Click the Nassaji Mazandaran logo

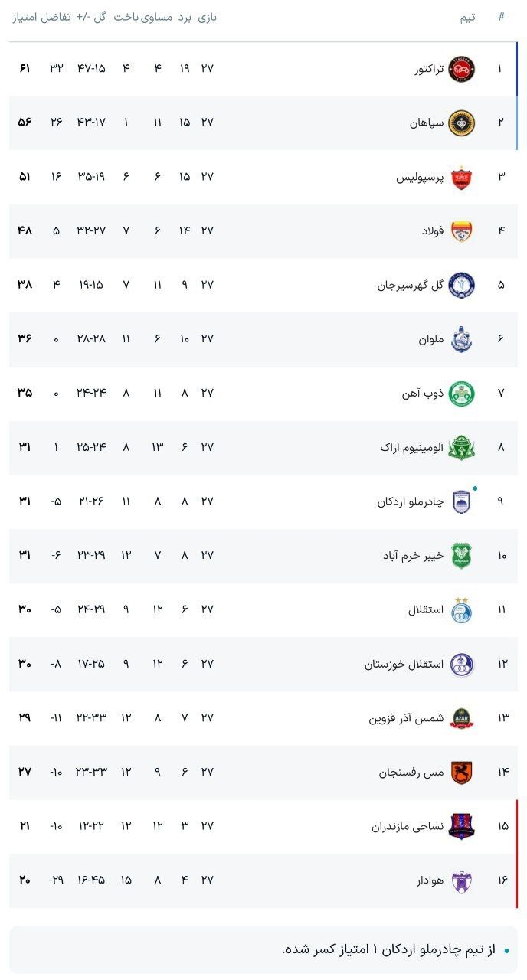point(461,826)
